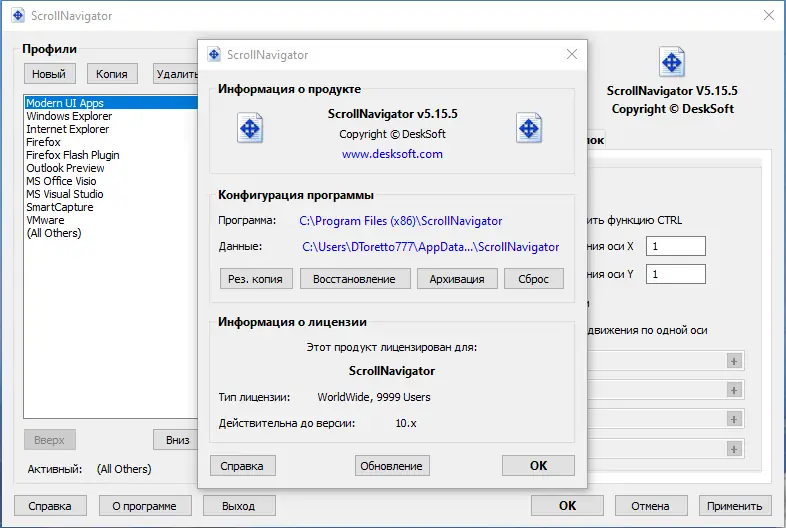Open Справка in main window bottom bar
This screenshot has width=786, height=528.
point(50,506)
